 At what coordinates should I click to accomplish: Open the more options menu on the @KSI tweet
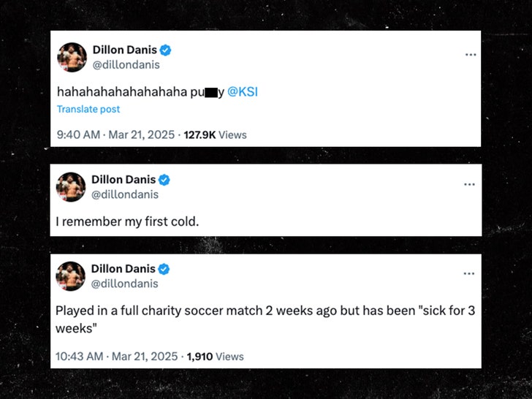pyautogui.click(x=471, y=55)
